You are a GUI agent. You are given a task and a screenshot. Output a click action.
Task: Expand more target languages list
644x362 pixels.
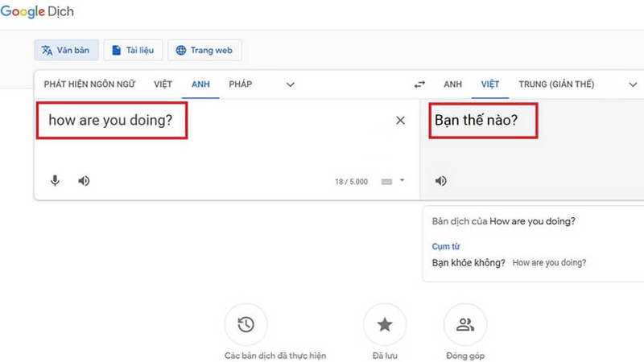[x=633, y=84]
